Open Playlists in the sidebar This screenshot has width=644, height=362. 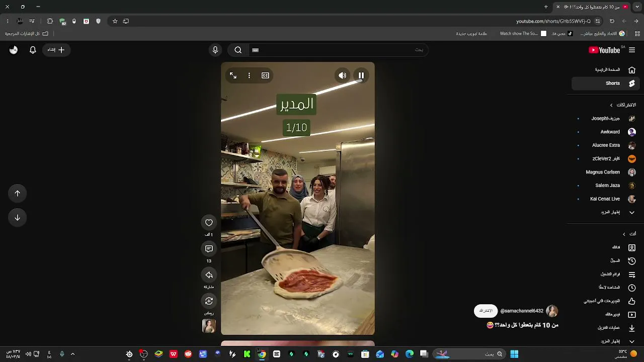606,275
